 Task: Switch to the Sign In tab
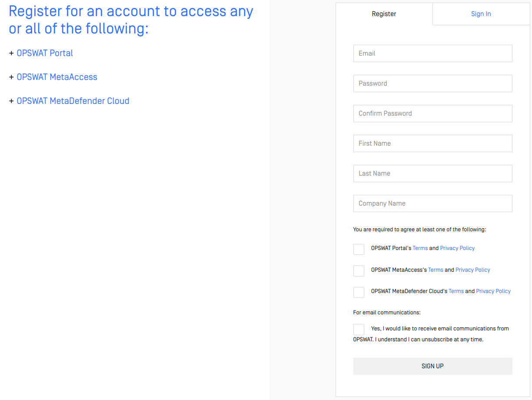(481, 14)
